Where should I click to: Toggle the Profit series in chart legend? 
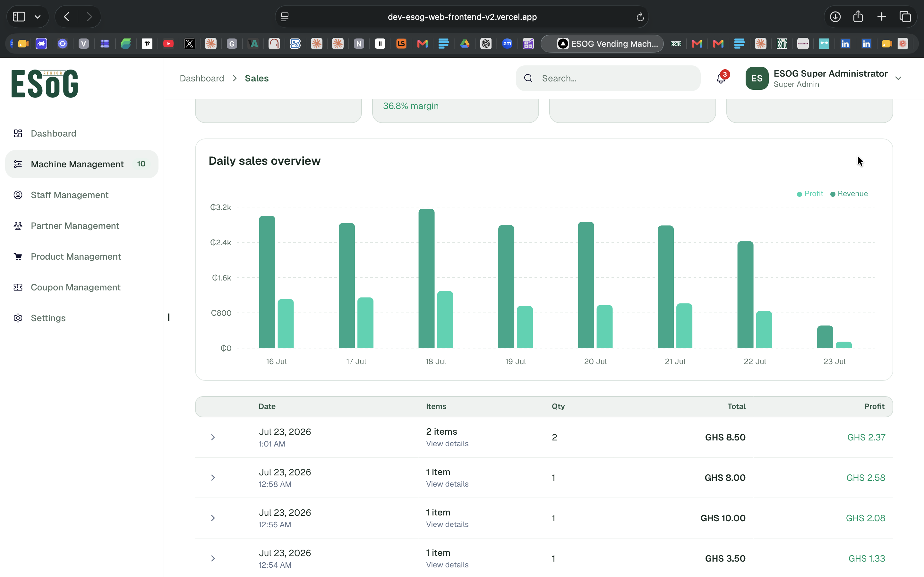pyautogui.click(x=810, y=194)
